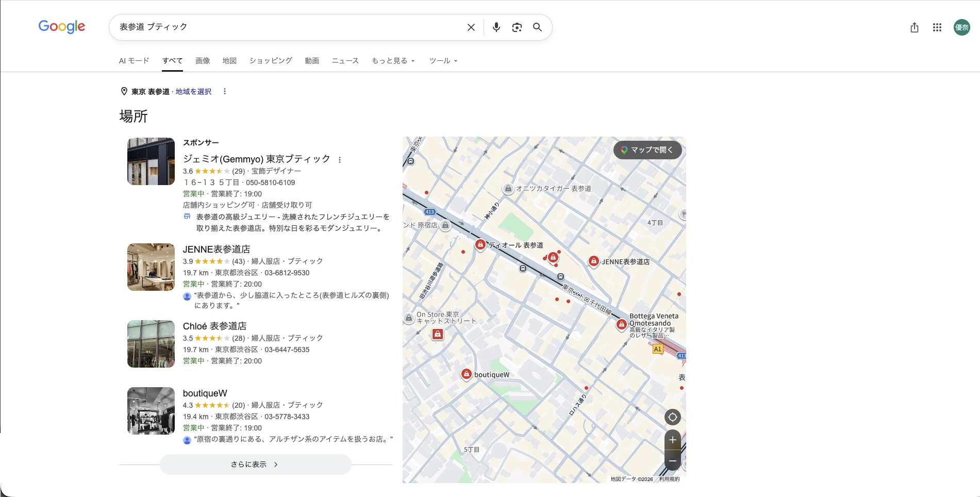
Task: Open the JENNE表参道店 interior thumbnail
Action: (151, 267)
